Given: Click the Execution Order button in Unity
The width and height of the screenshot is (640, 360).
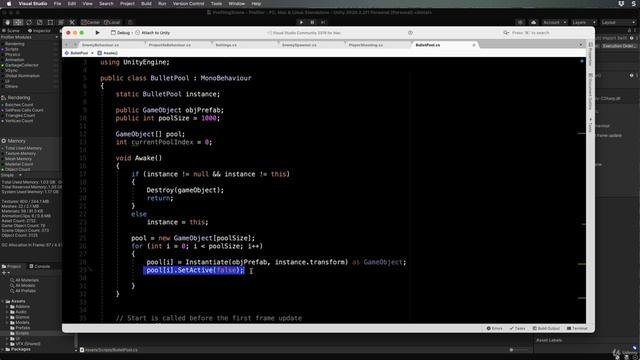Looking at the screenshot, I should tap(619, 46).
